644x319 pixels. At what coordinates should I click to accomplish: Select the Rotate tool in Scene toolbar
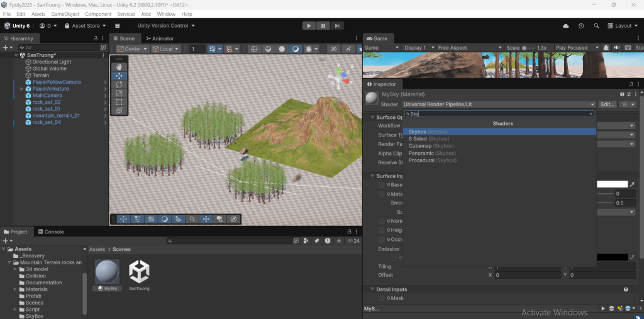click(119, 84)
